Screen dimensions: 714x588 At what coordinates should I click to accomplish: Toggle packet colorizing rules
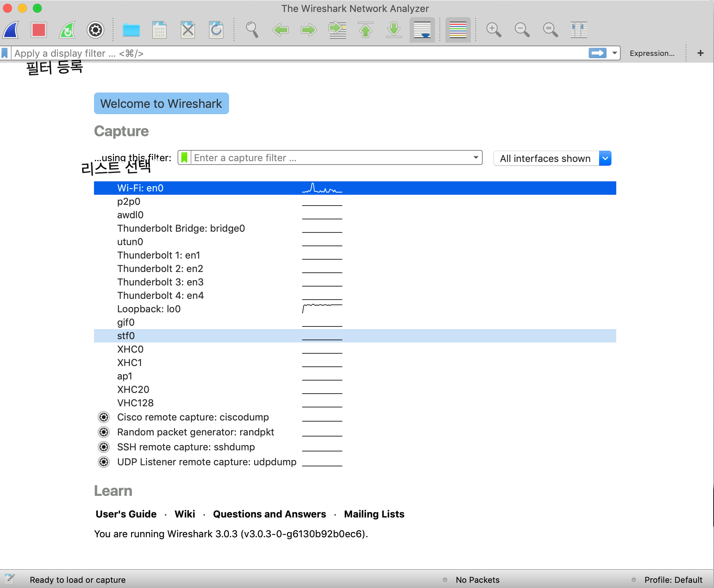(x=458, y=30)
